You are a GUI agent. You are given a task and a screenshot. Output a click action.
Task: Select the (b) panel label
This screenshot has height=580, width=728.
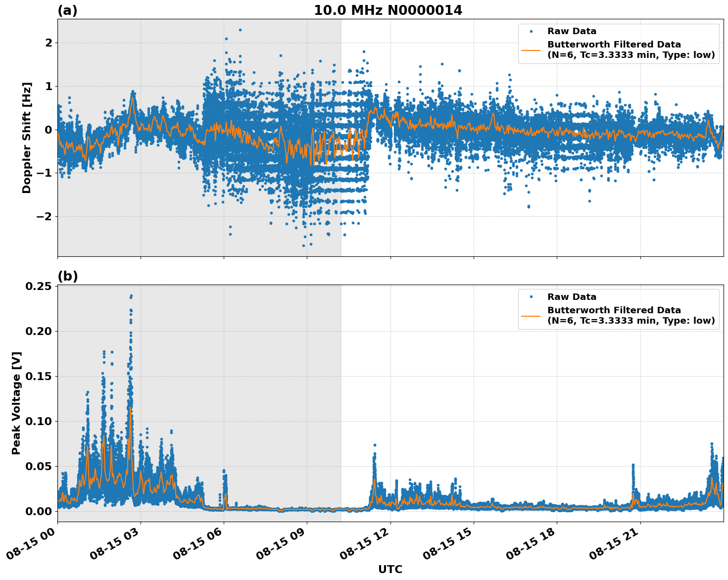tap(68, 275)
